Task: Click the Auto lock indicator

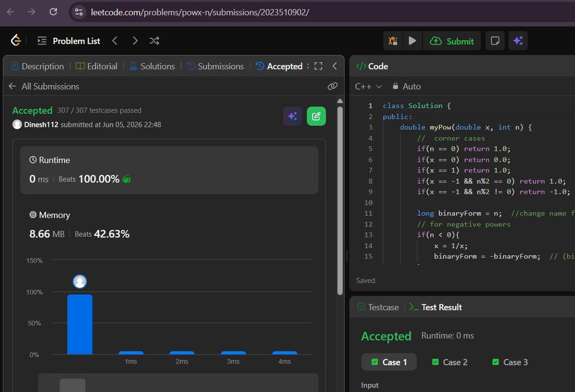Action: pyautogui.click(x=406, y=86)
